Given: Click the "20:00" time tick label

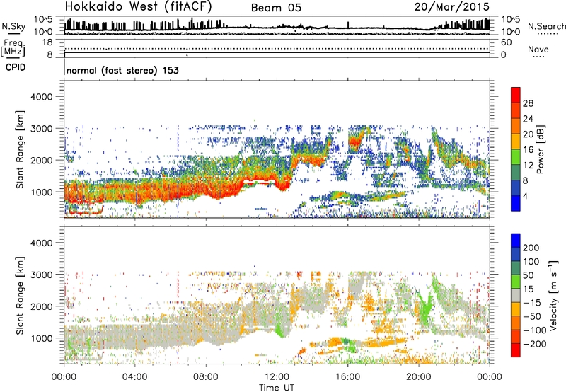Looking at the screenshot, I should 418,377.
